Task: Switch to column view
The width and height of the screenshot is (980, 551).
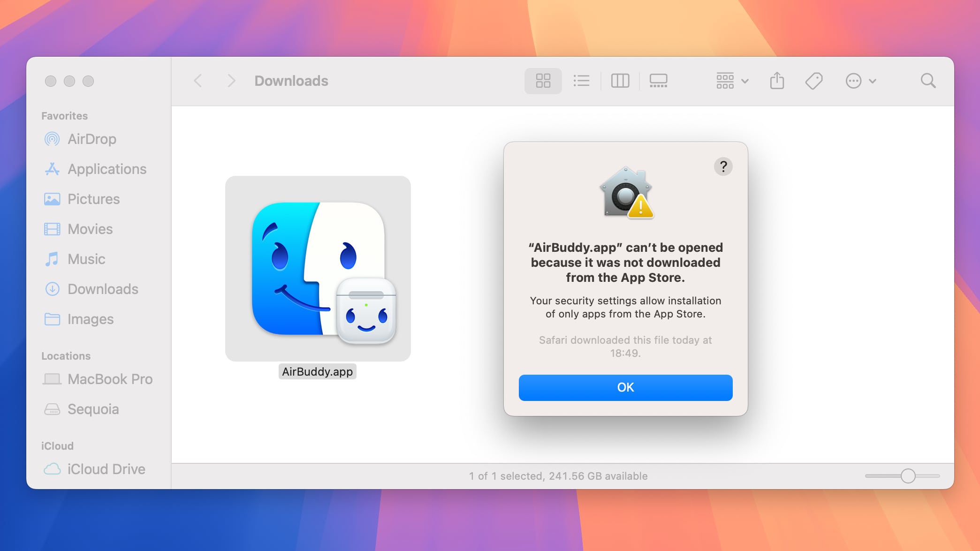Action: click(x=620, y=81)
